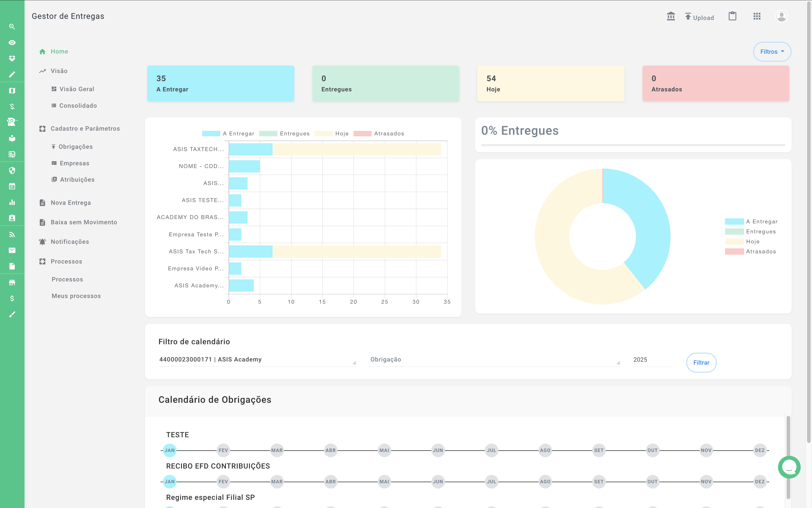812x508 pixels.
Task: Expand the Processos parent menu with icon
Action: click(60, 261)
